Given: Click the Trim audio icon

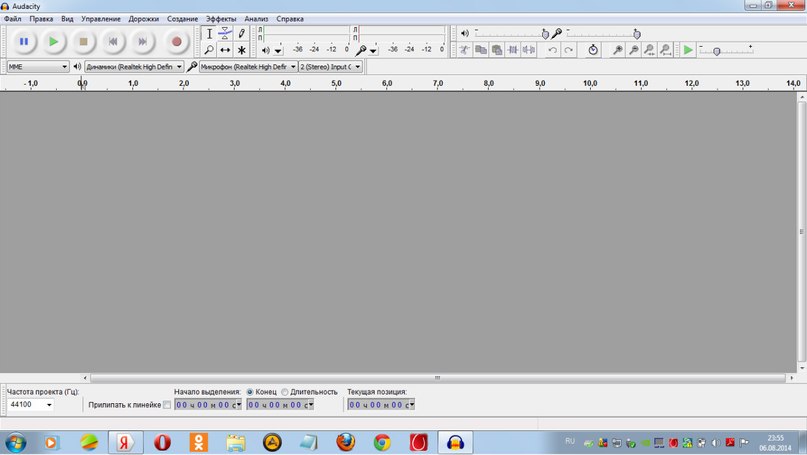Looking at the screenshot, I should coord(513,50).
